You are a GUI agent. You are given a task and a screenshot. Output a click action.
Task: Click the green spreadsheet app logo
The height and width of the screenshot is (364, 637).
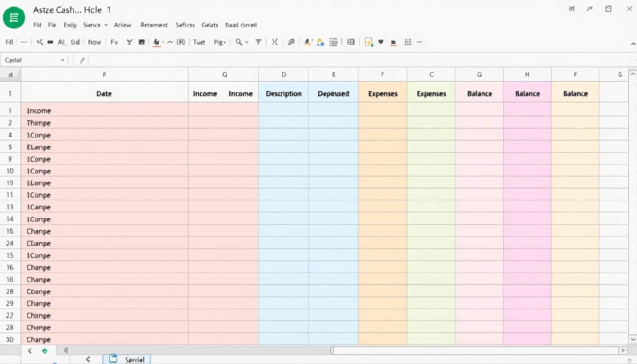point(14,18)
